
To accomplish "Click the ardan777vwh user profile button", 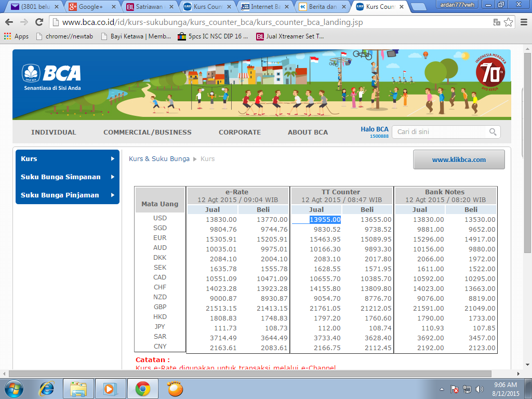I will [457, 5].
